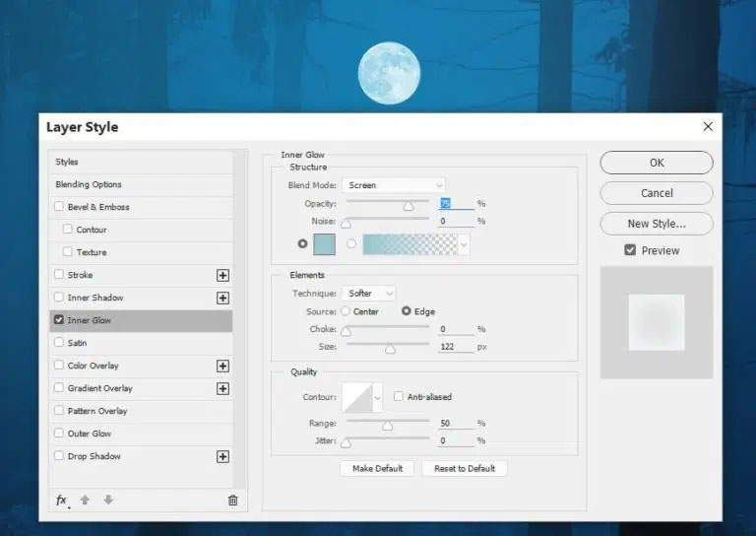Viewport: 756px width, 536px height.
Task: Click the trash delete effect icon
Action: coord(233,501)
